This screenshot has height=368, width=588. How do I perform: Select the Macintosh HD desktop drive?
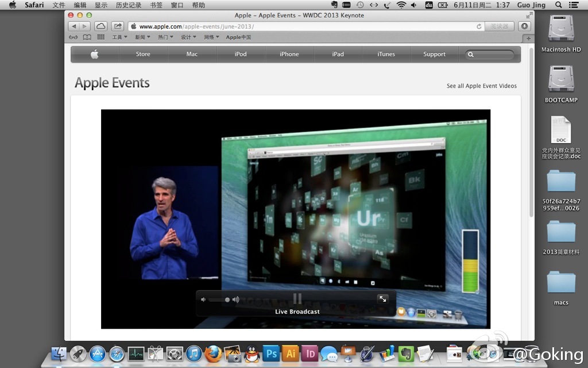tap(561, 33)
